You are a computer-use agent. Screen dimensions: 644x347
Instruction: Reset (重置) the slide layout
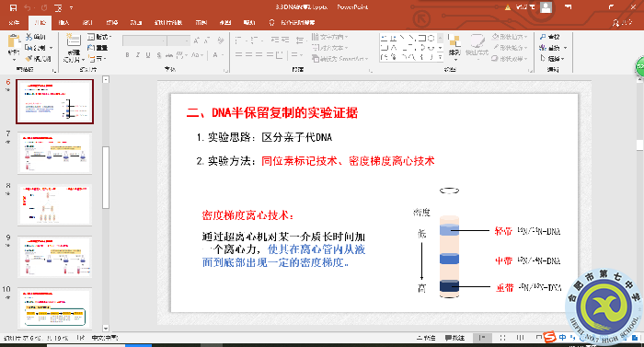(98, 48)
